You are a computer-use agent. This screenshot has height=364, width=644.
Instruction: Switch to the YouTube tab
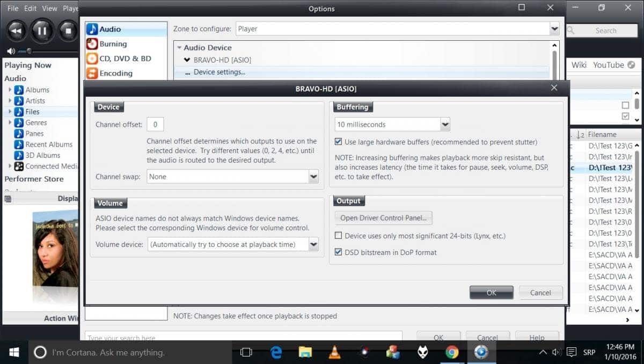(609, 65)
